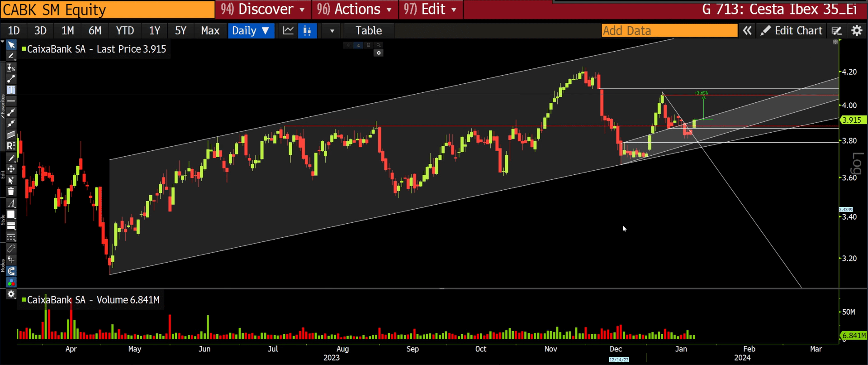
Task: Switch to line chart view
Action: [288, 30]
